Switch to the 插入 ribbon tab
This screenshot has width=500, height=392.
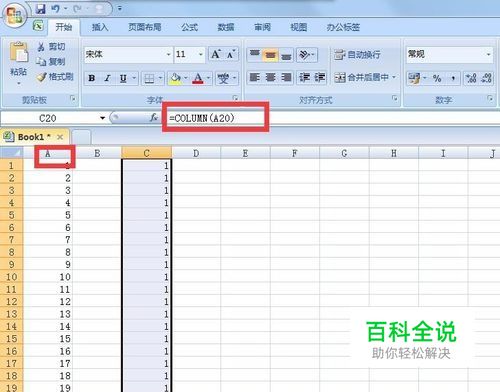[x=100, y=27]
